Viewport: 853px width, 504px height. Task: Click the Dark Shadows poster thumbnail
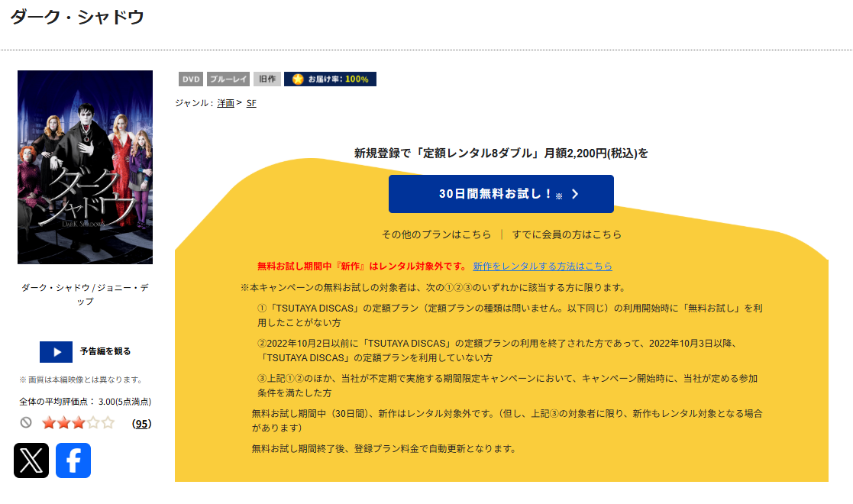(85, 167)
